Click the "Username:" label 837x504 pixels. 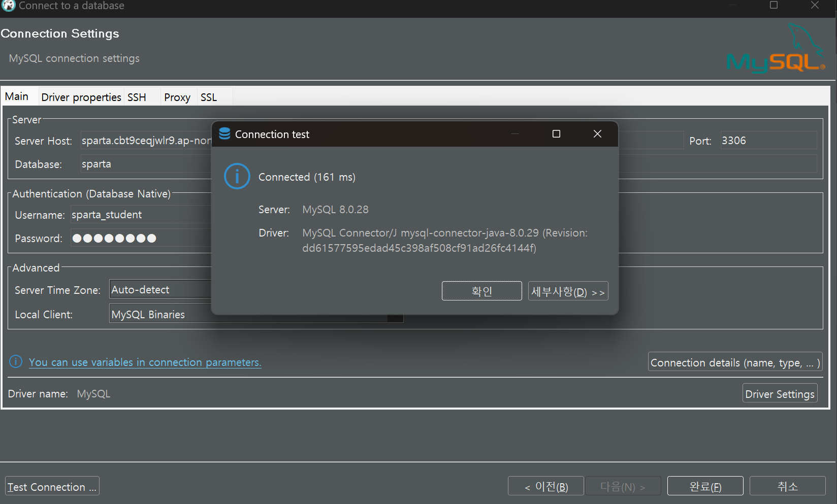coord(40,215)
